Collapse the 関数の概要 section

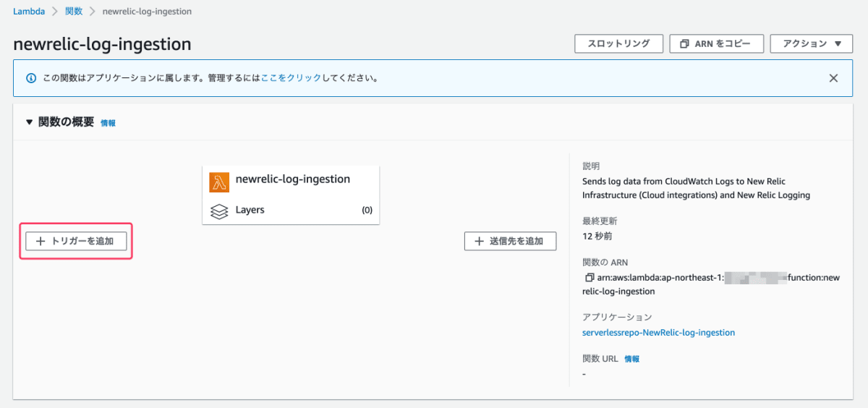click(x=29, y=122)
